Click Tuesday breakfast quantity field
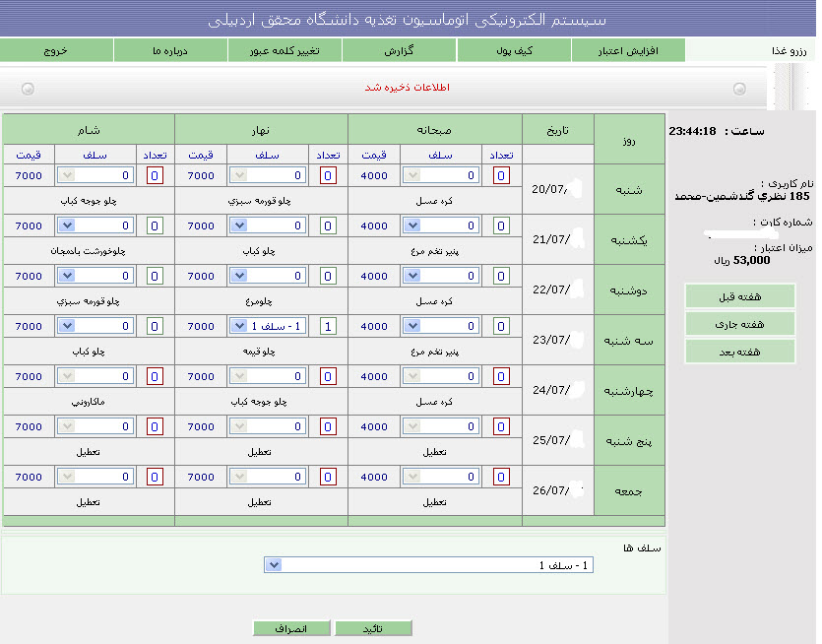Viewport: 822px width, 644px height. [x=501, y=327]
